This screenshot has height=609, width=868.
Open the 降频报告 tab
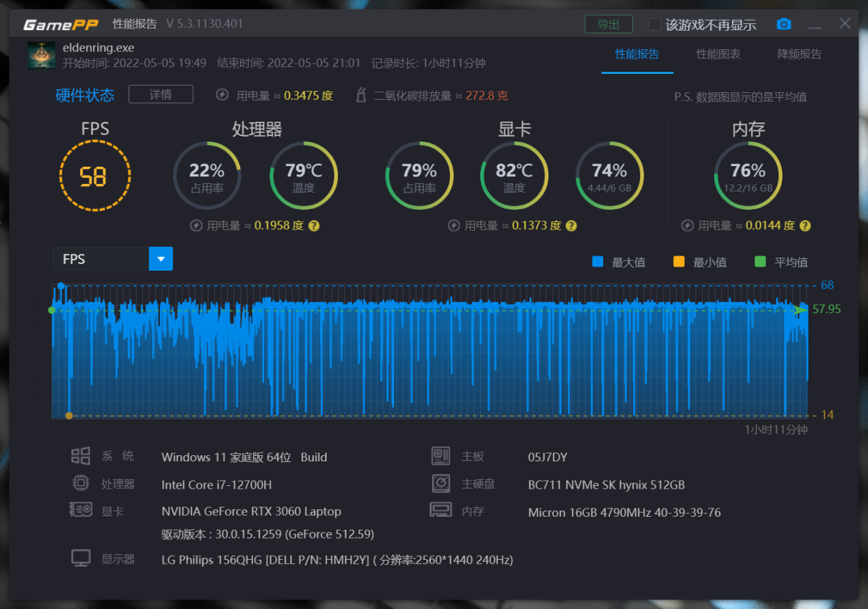click(799, 54)
